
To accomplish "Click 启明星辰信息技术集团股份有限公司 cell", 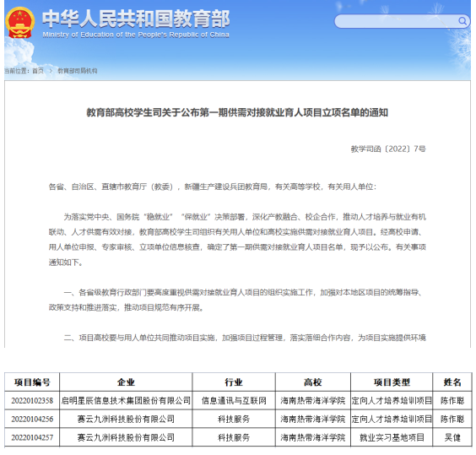I will click(x=126, y=401).
